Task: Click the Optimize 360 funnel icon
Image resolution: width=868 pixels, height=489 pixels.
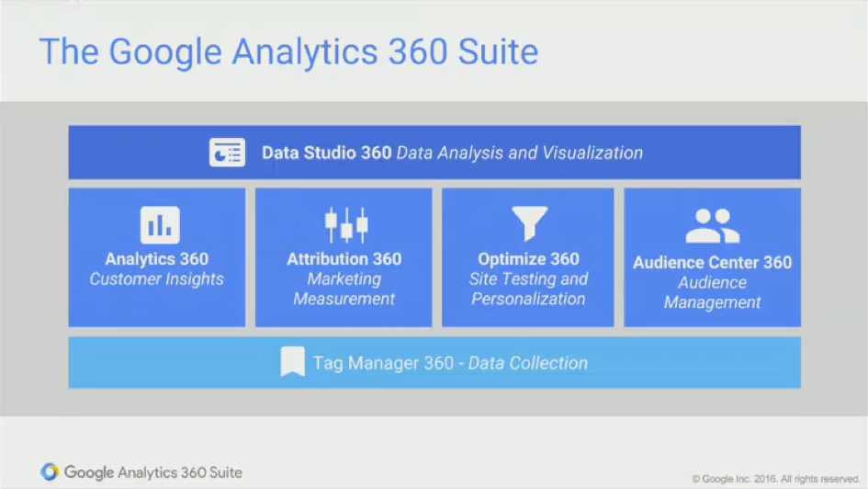Action: pyautogui.click(x=530, y=223)
